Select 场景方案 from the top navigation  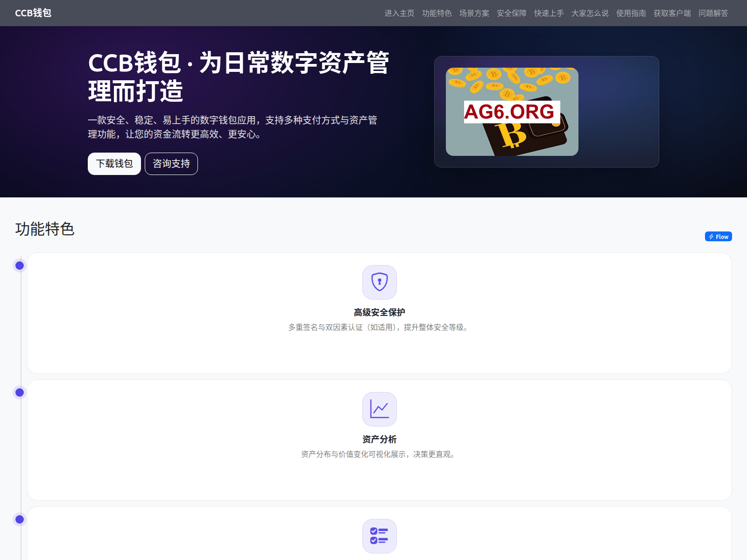[474, 13]
